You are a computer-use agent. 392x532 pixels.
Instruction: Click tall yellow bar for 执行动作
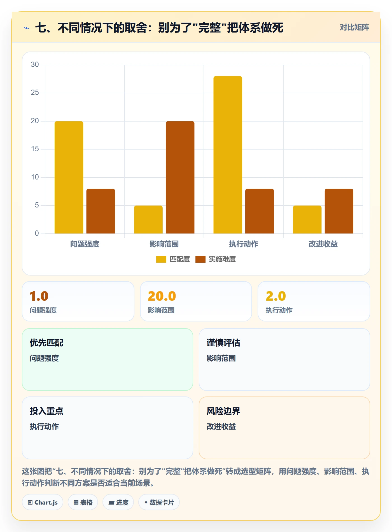pos(228,155)
